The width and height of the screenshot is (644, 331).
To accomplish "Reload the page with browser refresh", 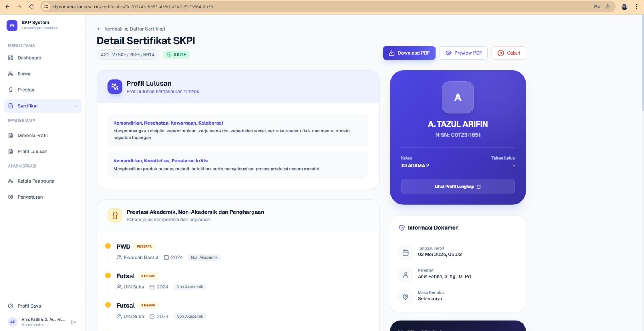I will tap(31, 6).
